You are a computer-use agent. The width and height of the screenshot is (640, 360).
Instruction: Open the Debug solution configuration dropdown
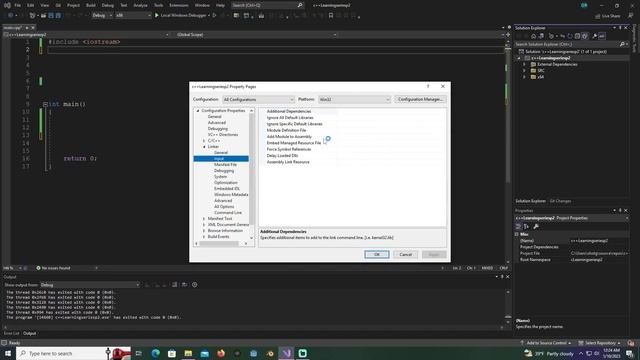click(x=102, y=16)
